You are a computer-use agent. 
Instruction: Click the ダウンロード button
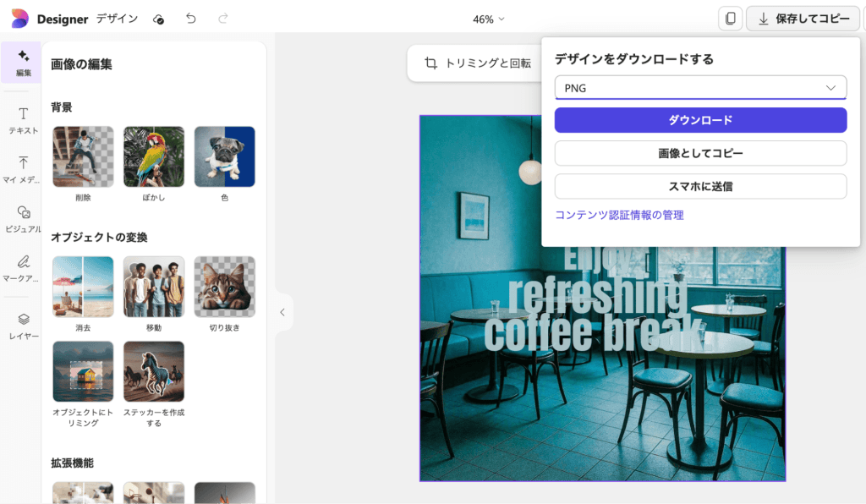(x=700, y=120)
